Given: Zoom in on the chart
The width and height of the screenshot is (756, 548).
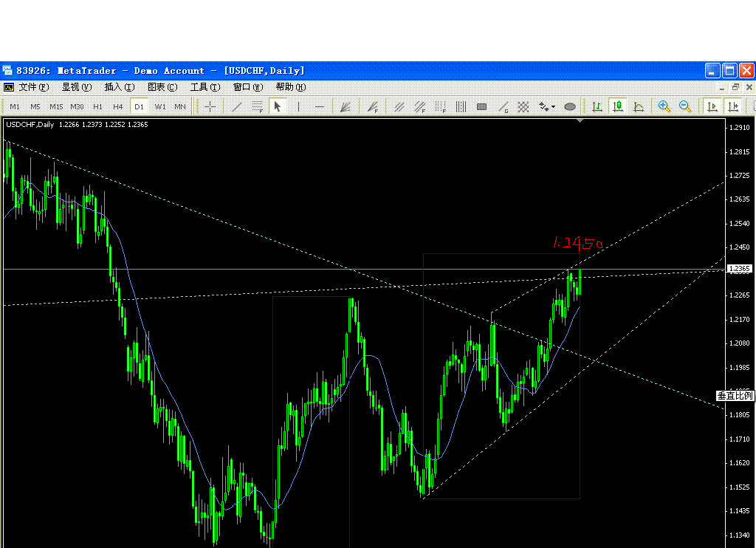Looking at the screenshot, I should coord(663,106).
